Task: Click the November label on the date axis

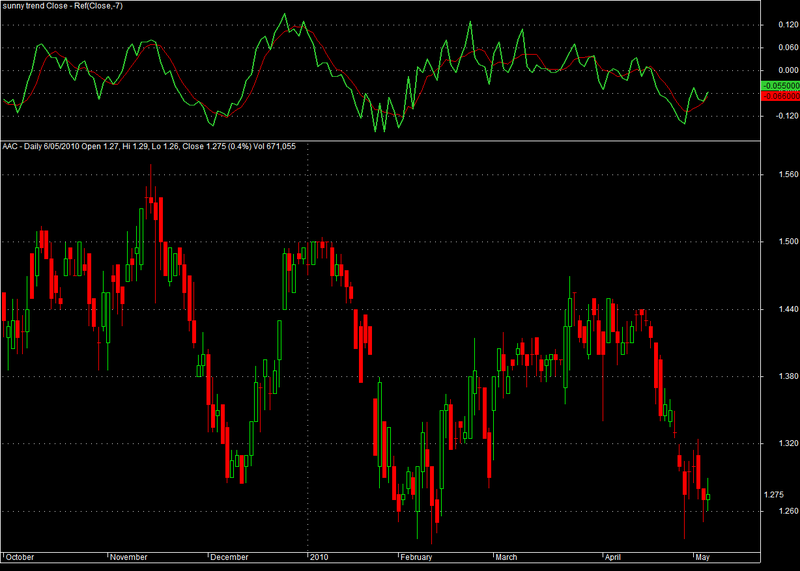Action: point(129,557)
